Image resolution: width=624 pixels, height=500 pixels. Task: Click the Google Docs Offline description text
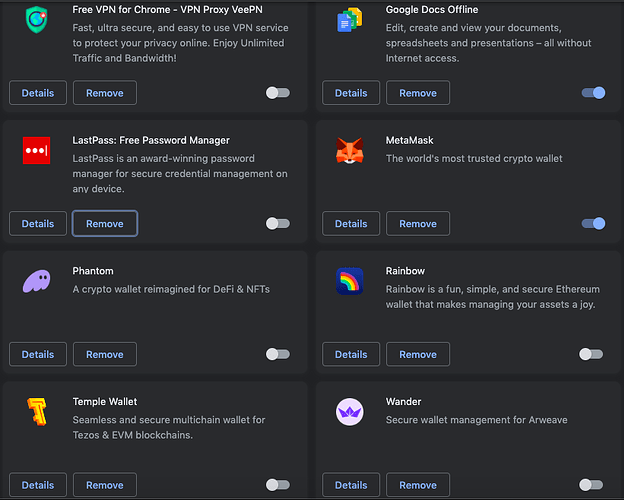(x=488, y=43)
